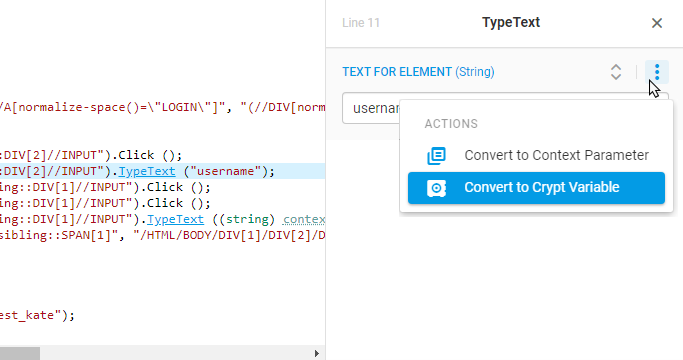
Task: Click the up-down sort arrows icon
Action: tap(616, 72)
